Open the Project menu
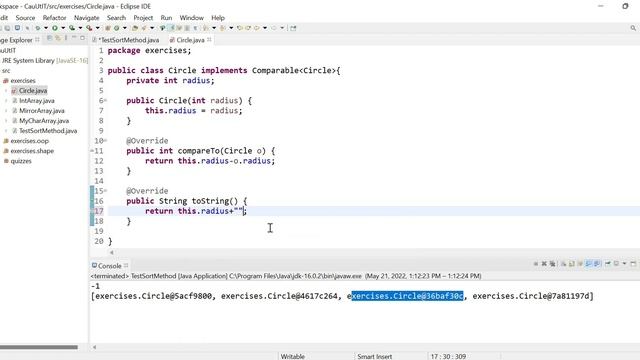Image resolution: width=640 pixels, height=360 pixels. [143, 18]
